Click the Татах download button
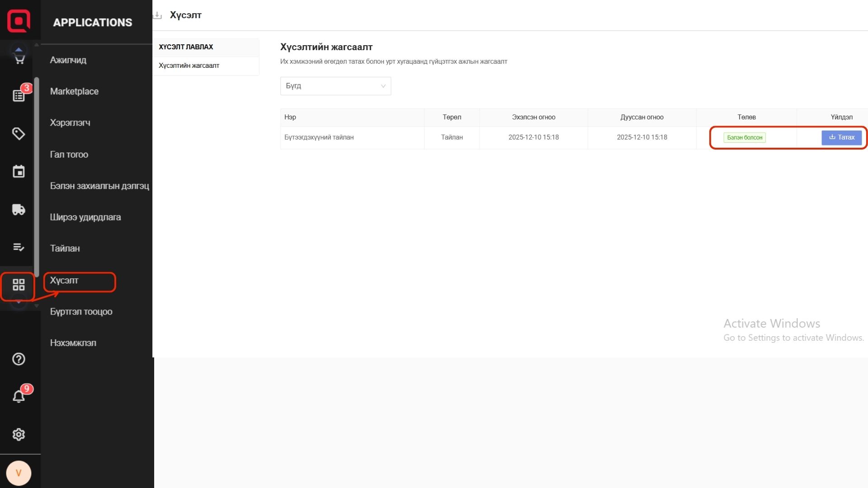The image size is (868, 488). tap(841, 137)
